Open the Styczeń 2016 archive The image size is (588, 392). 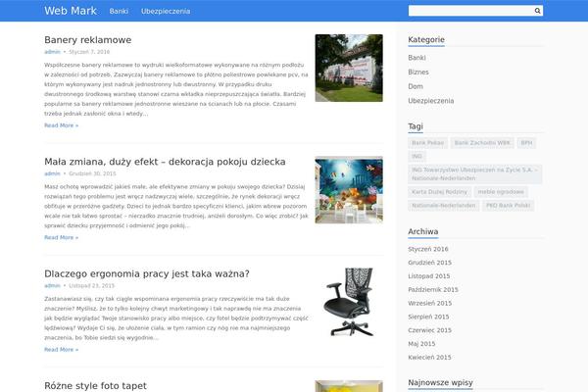tap(428, 249)
